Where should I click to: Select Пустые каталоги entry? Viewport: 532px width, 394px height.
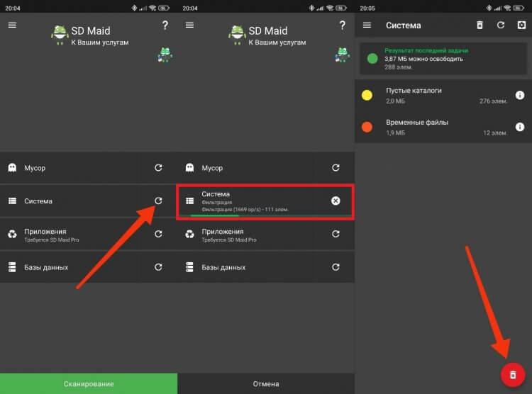[x=443, y=96]
